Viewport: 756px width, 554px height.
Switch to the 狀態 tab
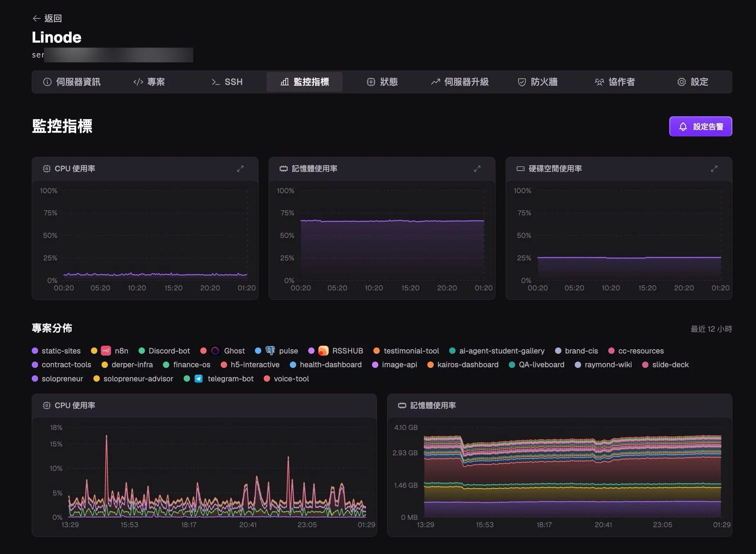(382, 82)
